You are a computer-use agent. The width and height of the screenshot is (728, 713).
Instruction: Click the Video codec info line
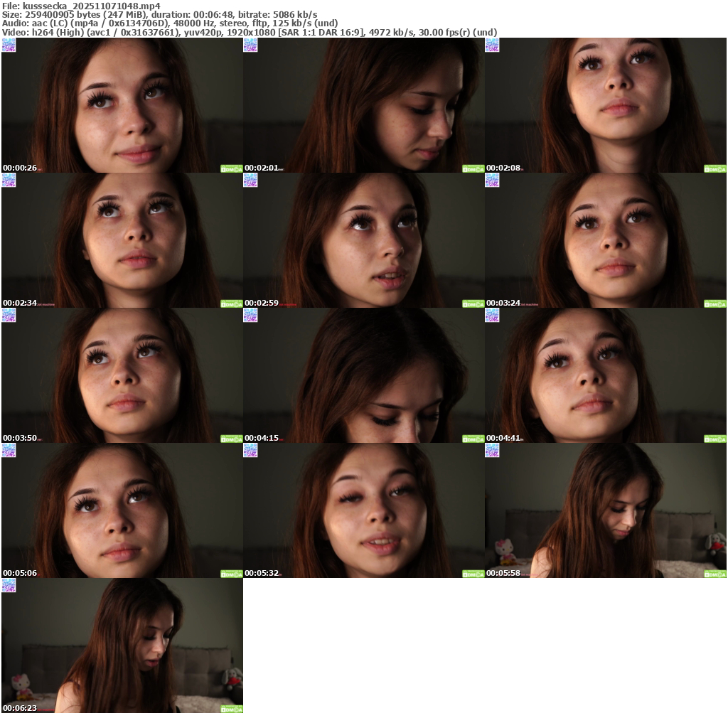[x=249, y=32]
